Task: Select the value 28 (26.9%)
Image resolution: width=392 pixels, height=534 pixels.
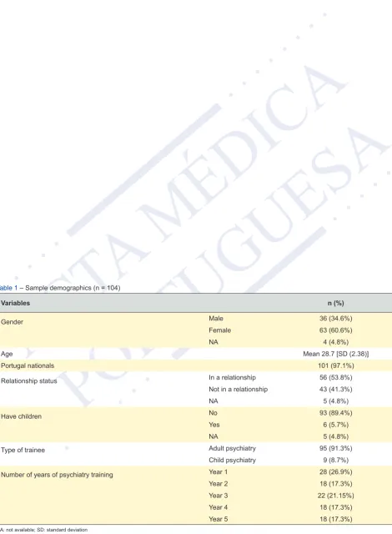Action: tap(335, 472)
